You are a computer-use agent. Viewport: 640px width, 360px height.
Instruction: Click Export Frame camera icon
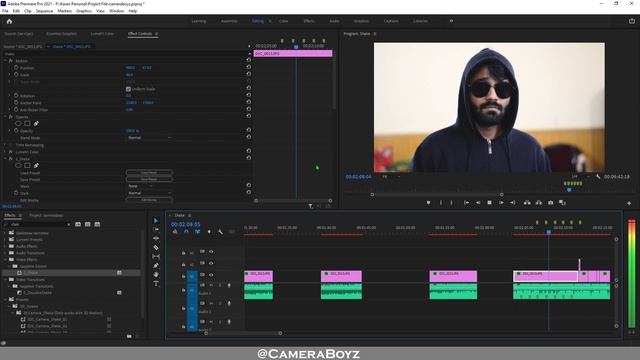pos(551,202)
